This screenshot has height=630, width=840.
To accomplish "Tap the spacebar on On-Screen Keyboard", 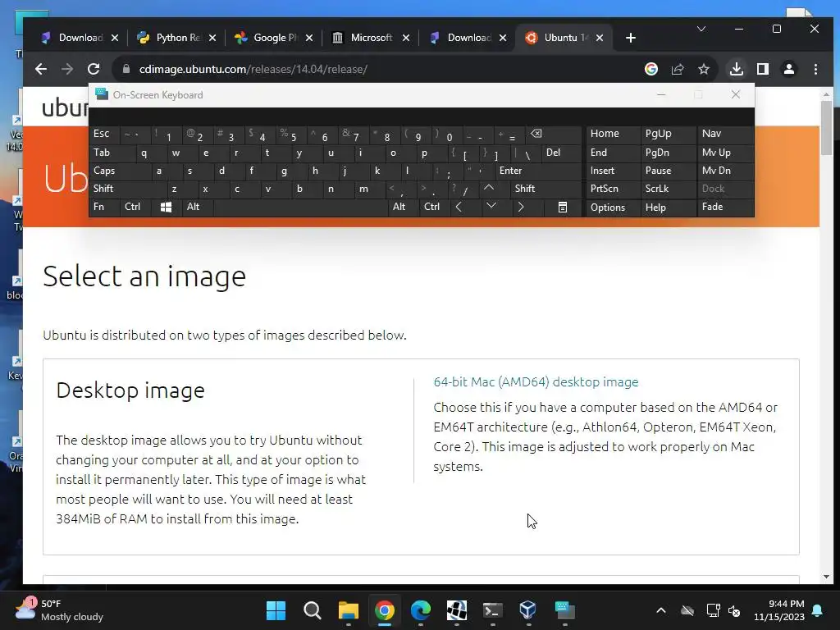I will (300, 208).
